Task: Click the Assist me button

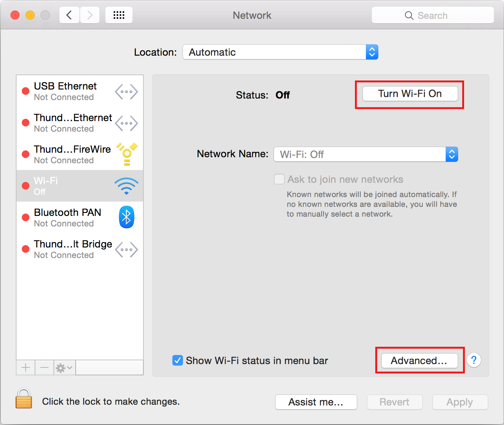Action: 316,402
